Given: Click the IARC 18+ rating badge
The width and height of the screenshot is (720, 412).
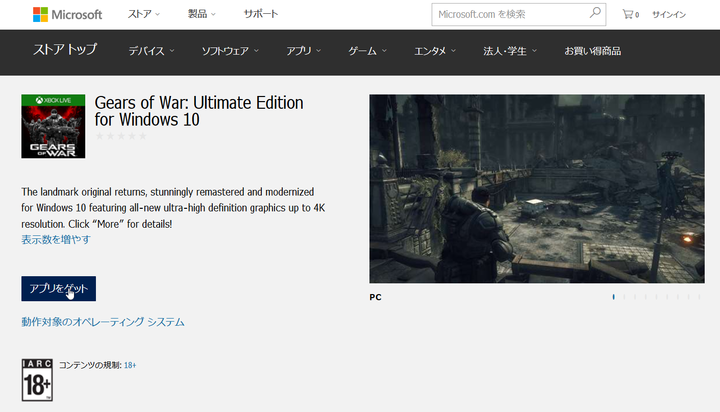Looking at the screenshot, I should (37, 380).
